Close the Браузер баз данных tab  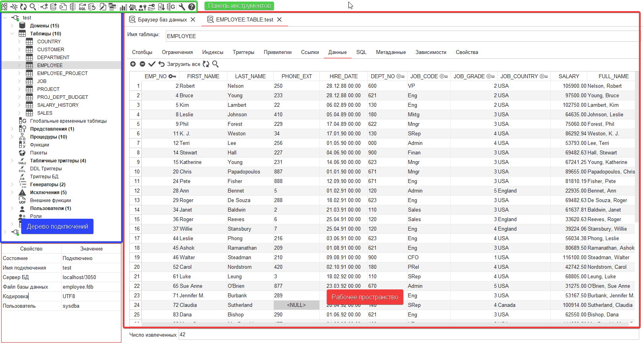coord(193,19)
